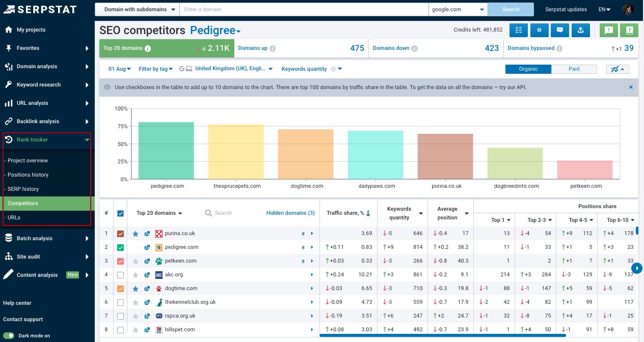Switch to the Paid tab
This screenshot has height=342, width=644.
574,69
